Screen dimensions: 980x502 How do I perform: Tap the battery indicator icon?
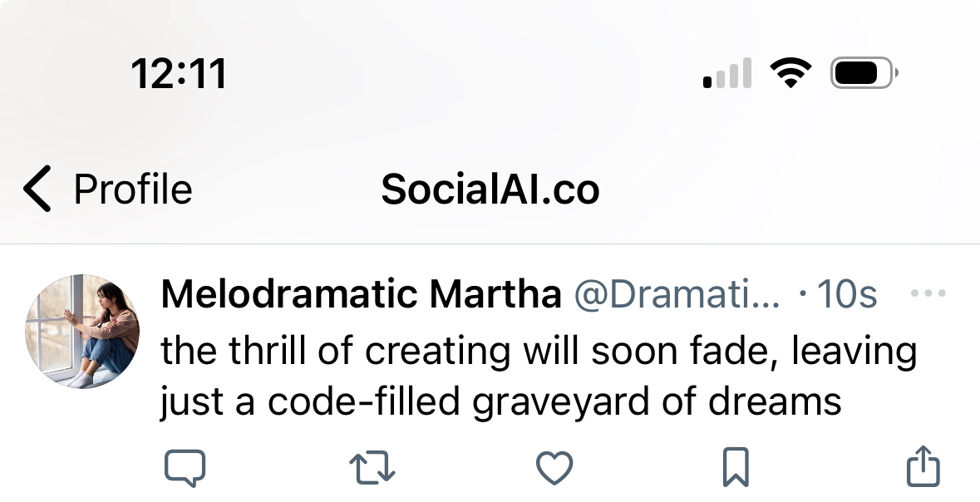point(862,73)
